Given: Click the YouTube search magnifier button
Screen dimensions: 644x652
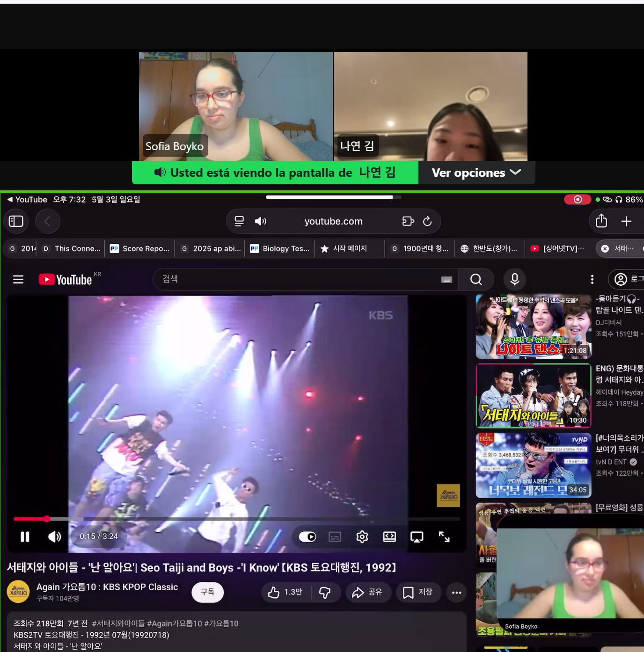Looking at the screenshot, I should tap(476, 279).
